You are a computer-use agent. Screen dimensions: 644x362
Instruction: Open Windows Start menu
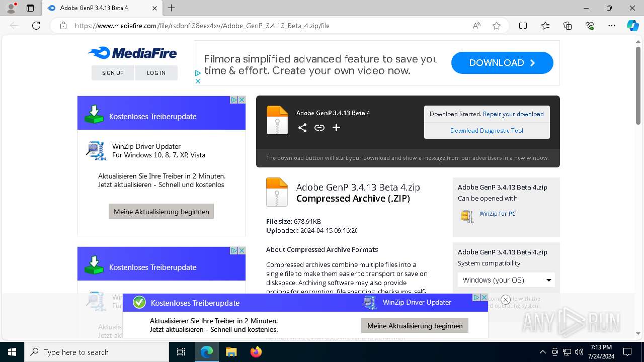click(12, 352)
